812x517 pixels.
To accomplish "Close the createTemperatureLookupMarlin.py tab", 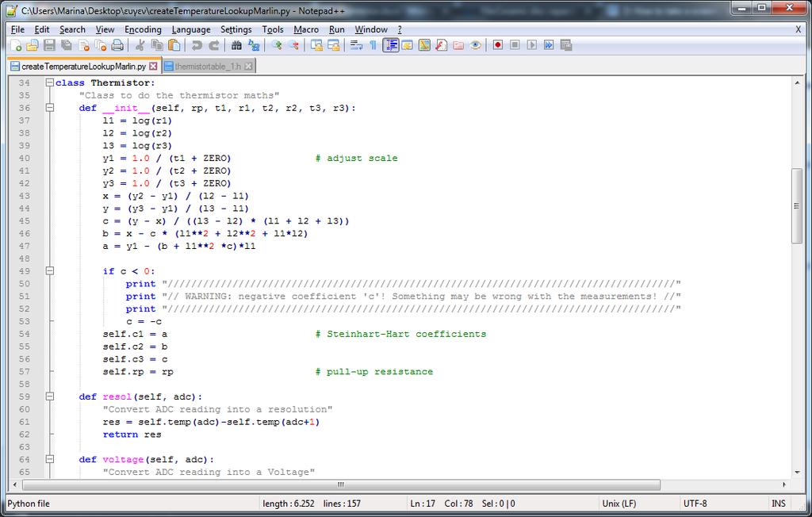I will coord(153,67).
